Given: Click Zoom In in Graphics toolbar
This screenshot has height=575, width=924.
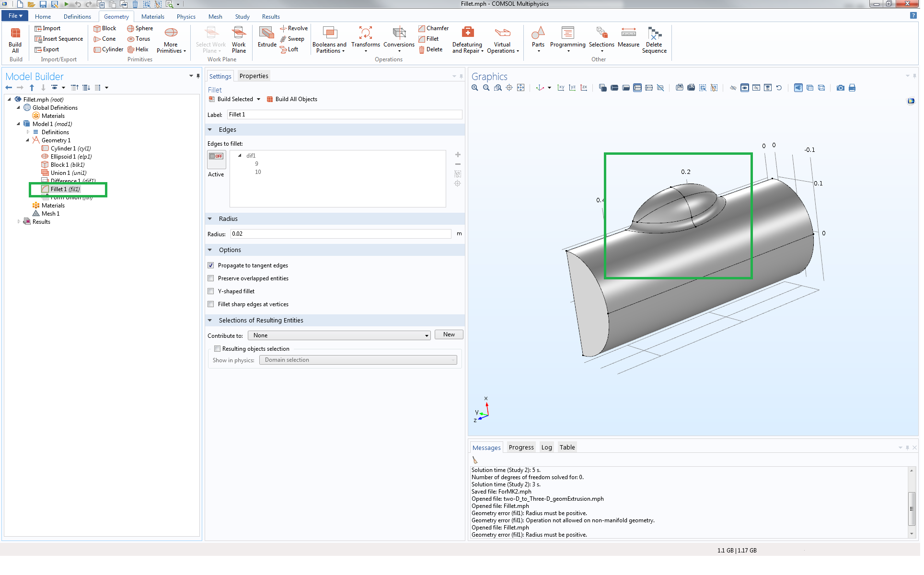Looking at the screenshot, I should coord(475,88).
